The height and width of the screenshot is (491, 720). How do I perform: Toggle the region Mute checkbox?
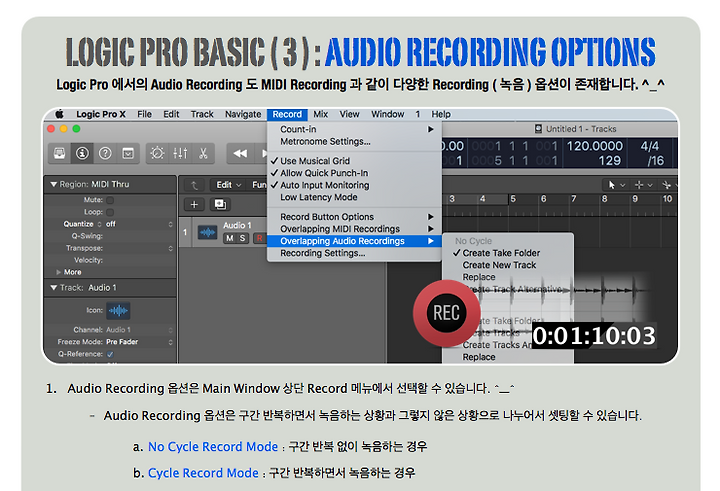(110, 200)
